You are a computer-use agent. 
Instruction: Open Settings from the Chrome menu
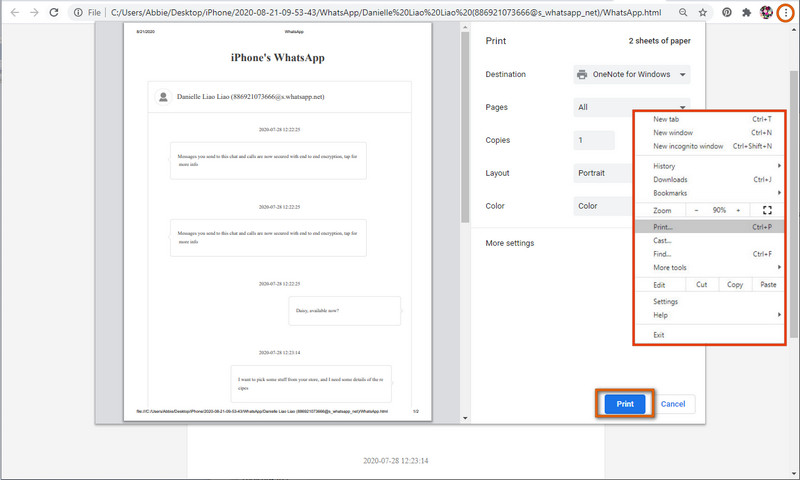pyautogui.click(x=709, y=301)
